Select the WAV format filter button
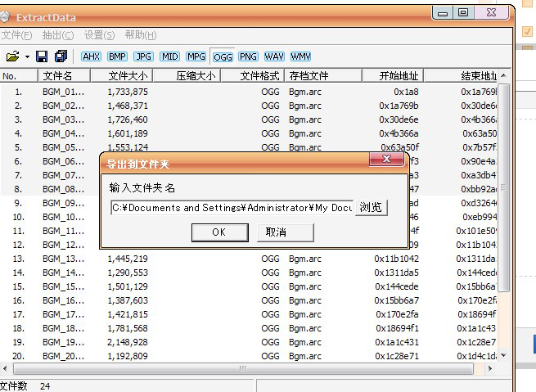The width and height of the screenshot is (536, 392). (x=274, y=56)
